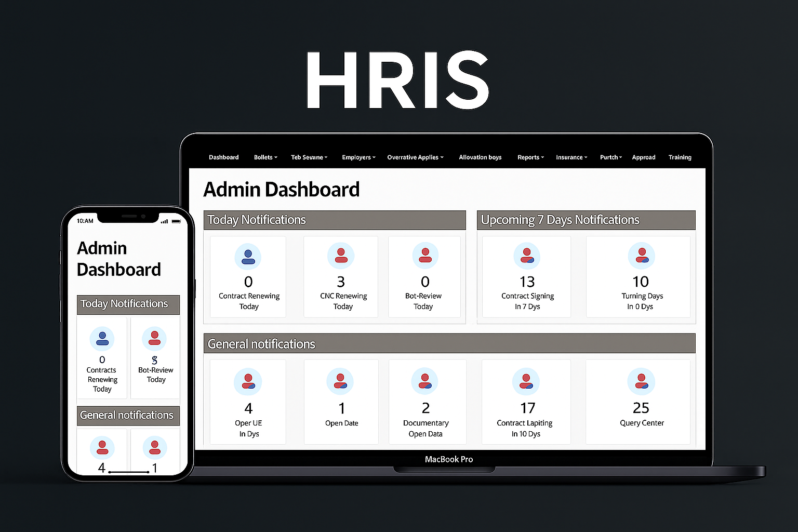Click the Open Date user icon
This screenshot has width=798, height=532.
(x=340, y=381)
